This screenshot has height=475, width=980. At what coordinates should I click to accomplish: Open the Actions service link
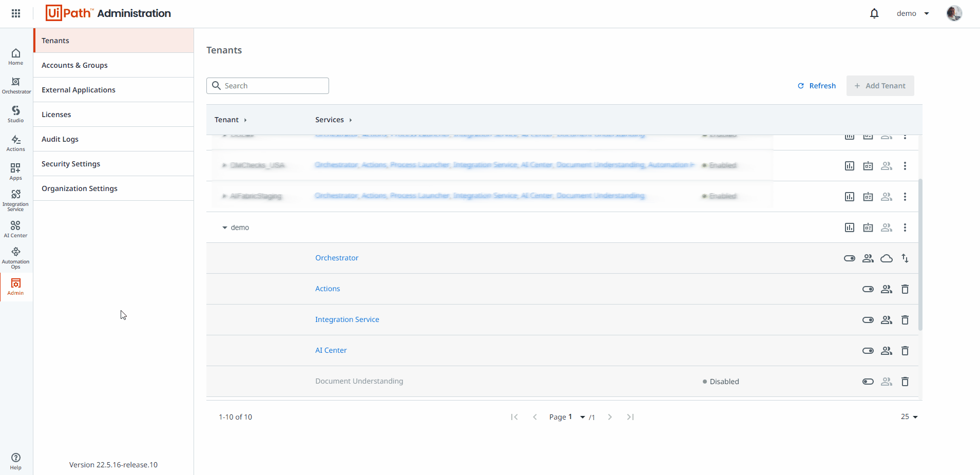(328, 289)
